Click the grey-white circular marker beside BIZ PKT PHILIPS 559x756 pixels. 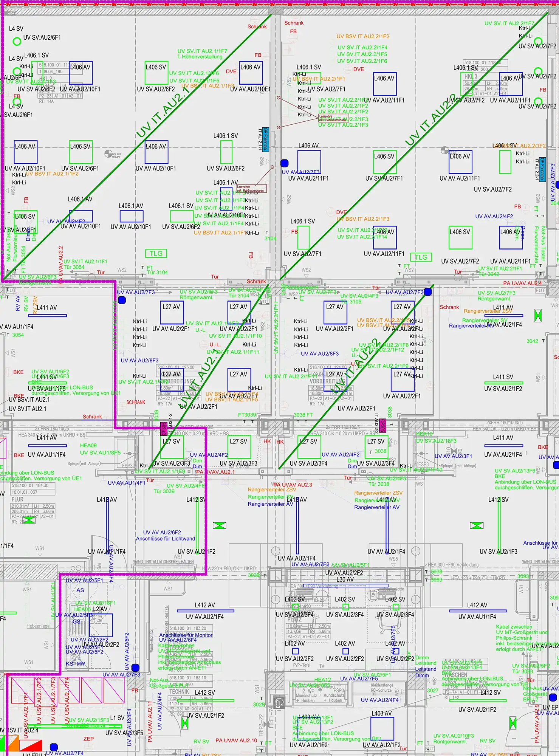[x=108, y=154]
